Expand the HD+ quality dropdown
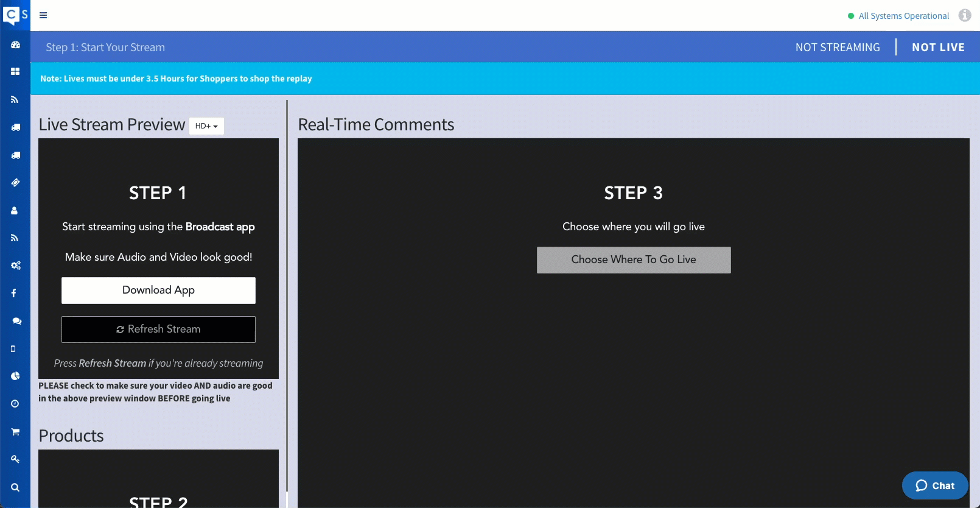 206,126
